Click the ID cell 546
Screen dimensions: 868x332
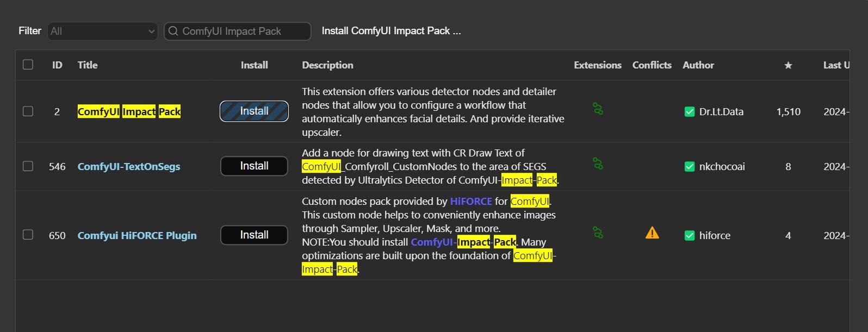tap(57, 167)
